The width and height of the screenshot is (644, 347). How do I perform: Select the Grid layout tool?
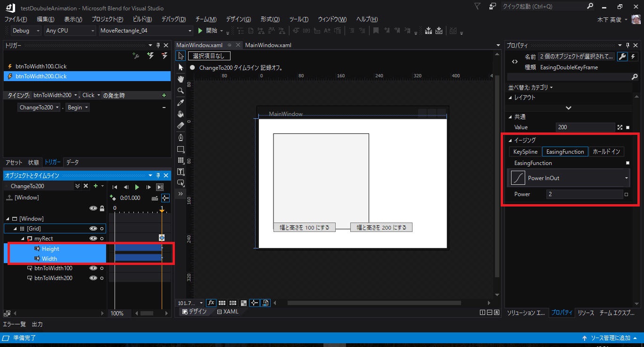click(x=181, y=160)
